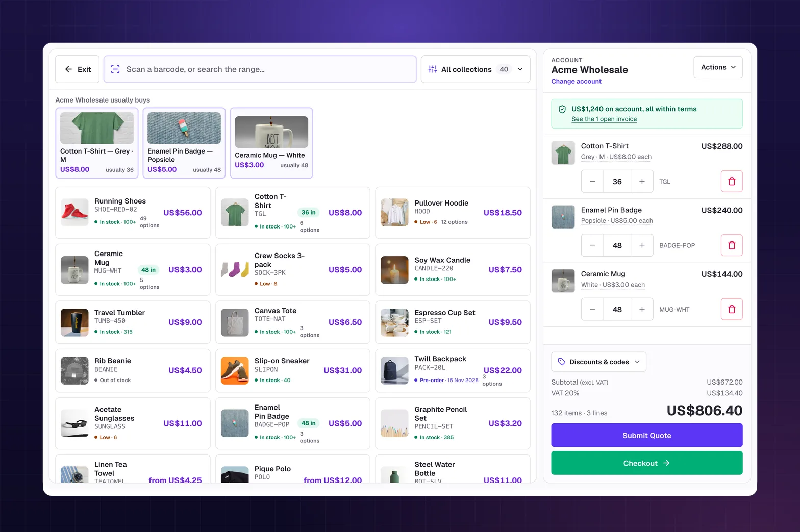Select the Travel Tumbler product card
This screenshot has width=800, height=532.
133,322
